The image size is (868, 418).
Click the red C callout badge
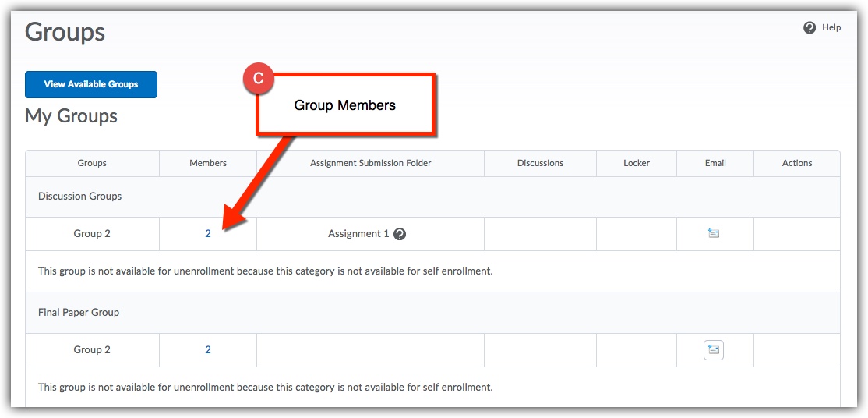click(x=259, y=80)
